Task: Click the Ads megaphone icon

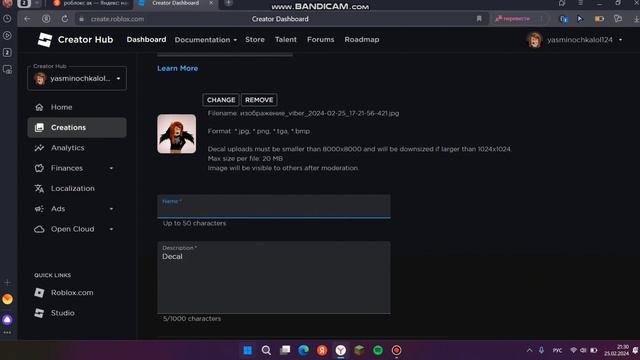Action: pos(39,209)
